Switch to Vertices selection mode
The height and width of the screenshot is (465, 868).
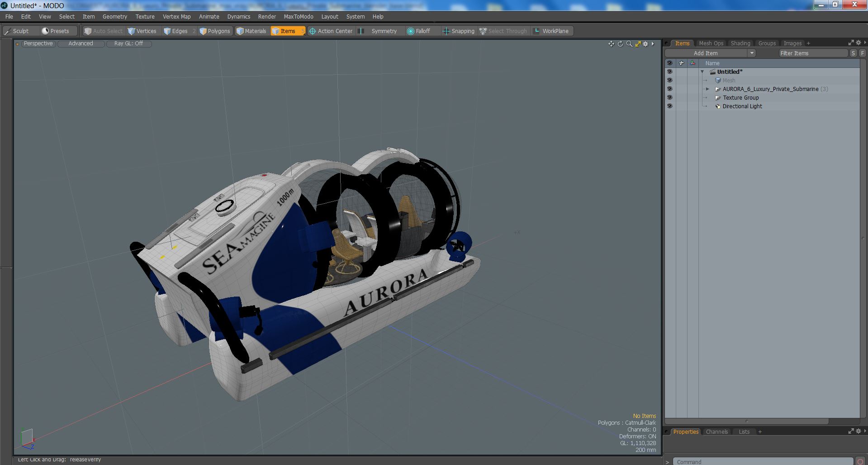pos(142,31)
